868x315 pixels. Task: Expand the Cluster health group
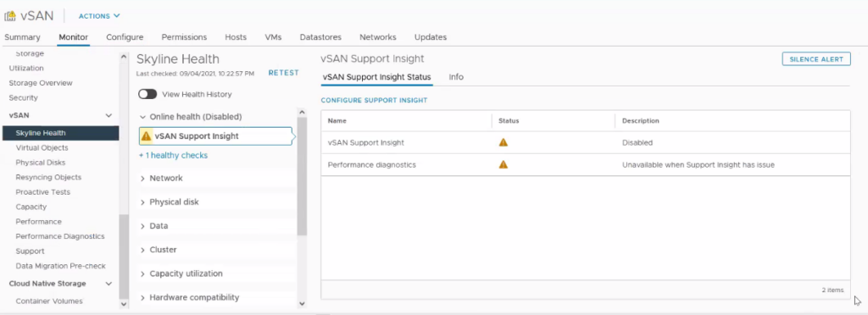pos(142,250)
